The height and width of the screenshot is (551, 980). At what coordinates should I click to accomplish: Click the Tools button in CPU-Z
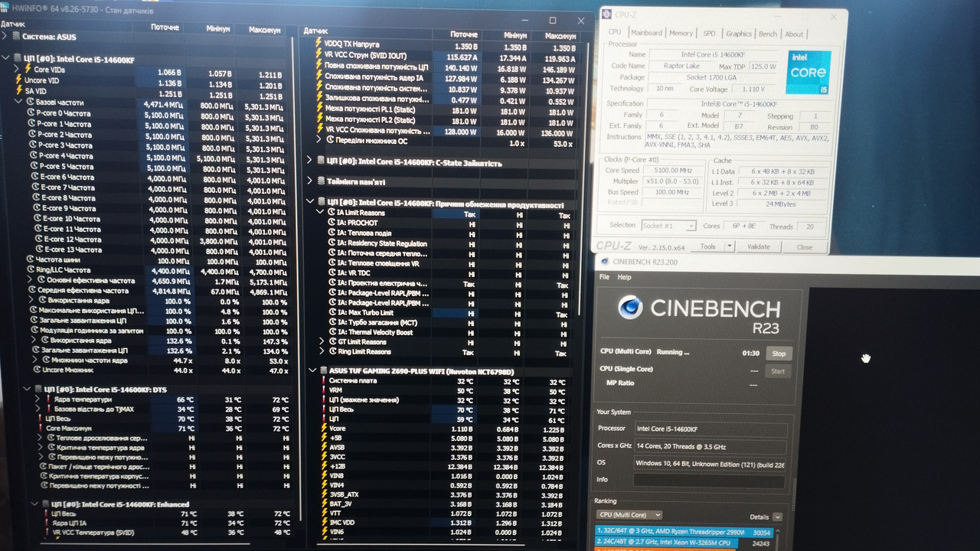(707, 246)
